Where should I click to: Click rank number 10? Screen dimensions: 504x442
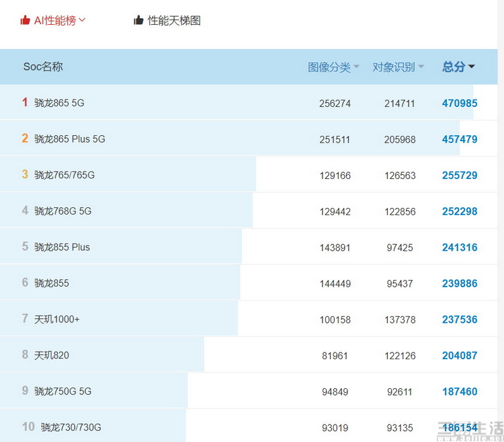pos(28,427)
